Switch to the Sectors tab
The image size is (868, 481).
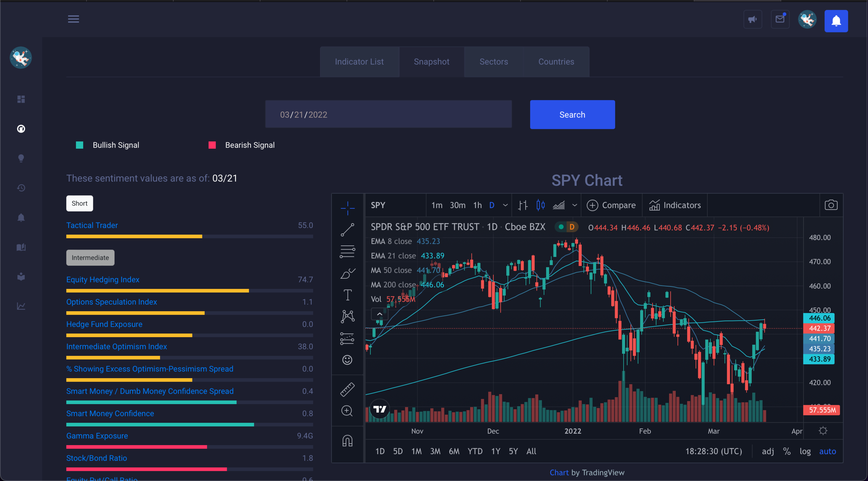click(493, 62)
